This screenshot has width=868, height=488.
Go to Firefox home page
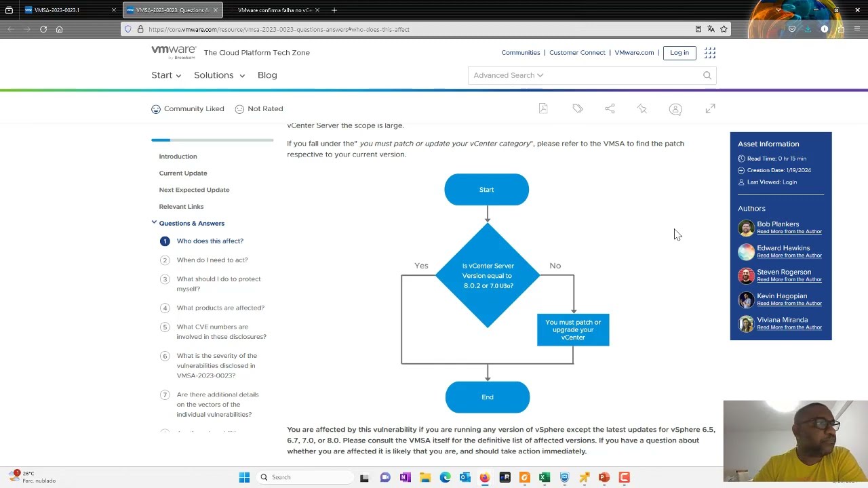(x=60, y=29)
